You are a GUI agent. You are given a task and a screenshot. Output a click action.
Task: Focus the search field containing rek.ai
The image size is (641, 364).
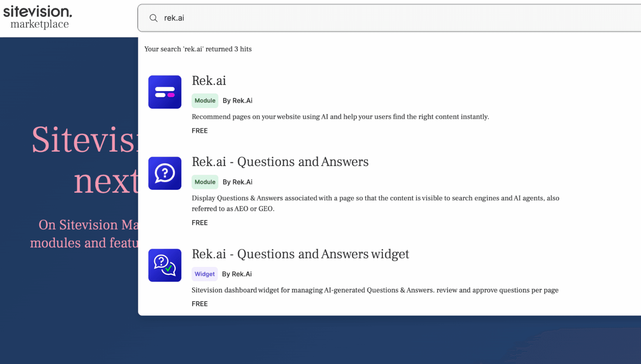[389, 18]
